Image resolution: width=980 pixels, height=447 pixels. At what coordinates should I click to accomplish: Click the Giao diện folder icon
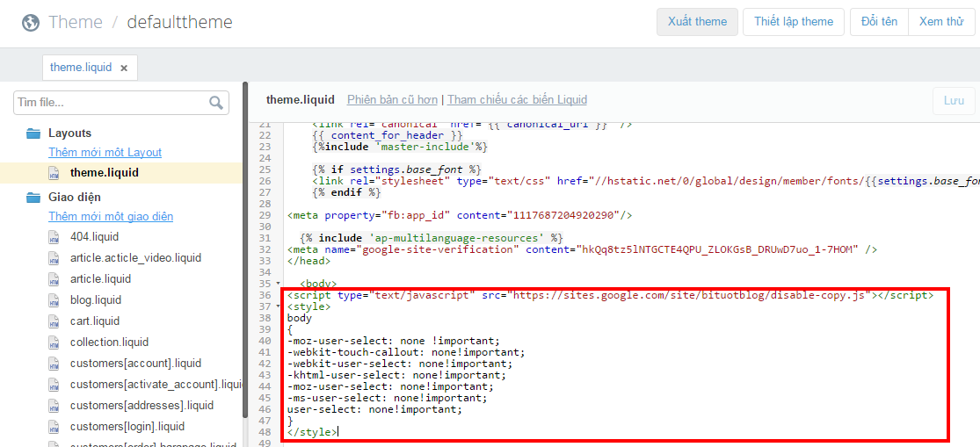tap(33, 198)
